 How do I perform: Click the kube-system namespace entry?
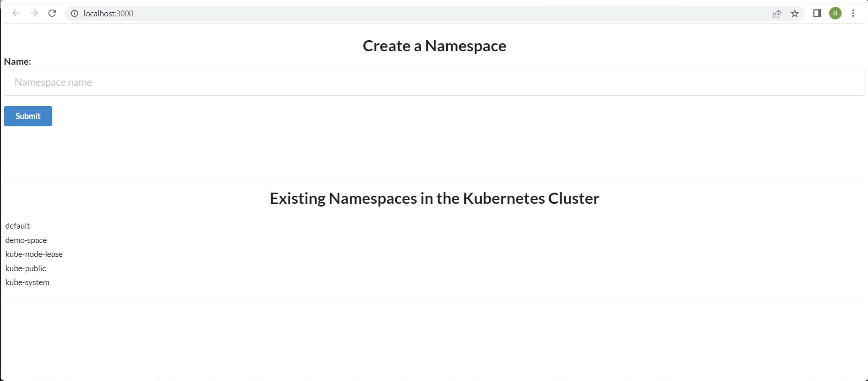[27, 282]
